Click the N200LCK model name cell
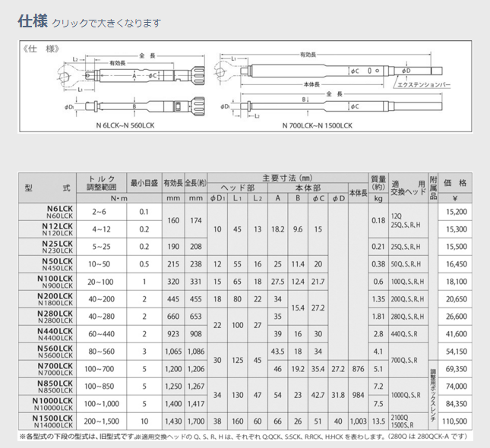 47,300
